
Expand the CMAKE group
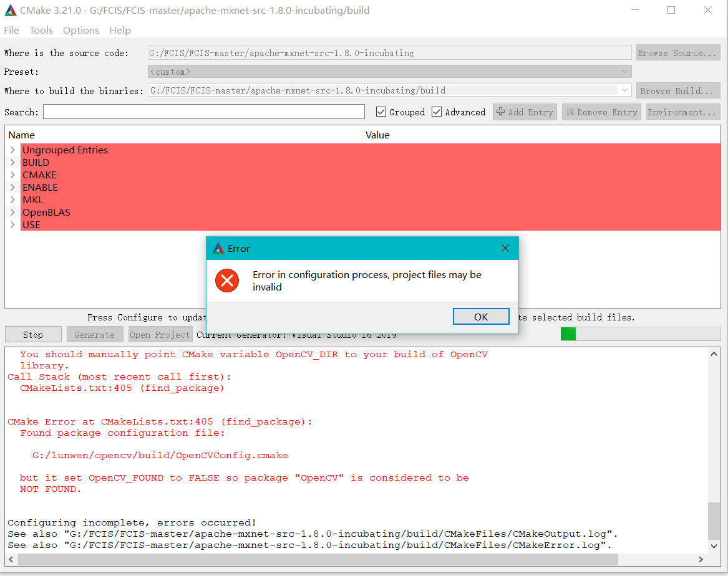pyautogui.click(x=12, y=175)
